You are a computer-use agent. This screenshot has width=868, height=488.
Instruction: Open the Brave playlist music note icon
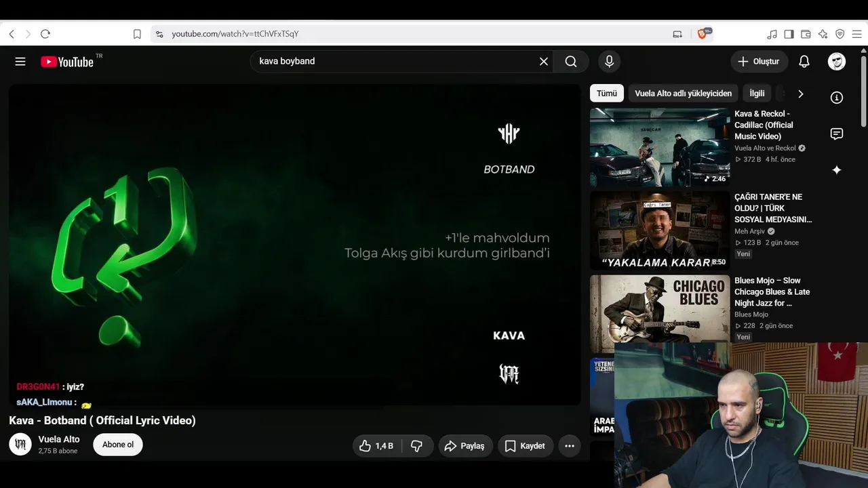tap(772, 34)
